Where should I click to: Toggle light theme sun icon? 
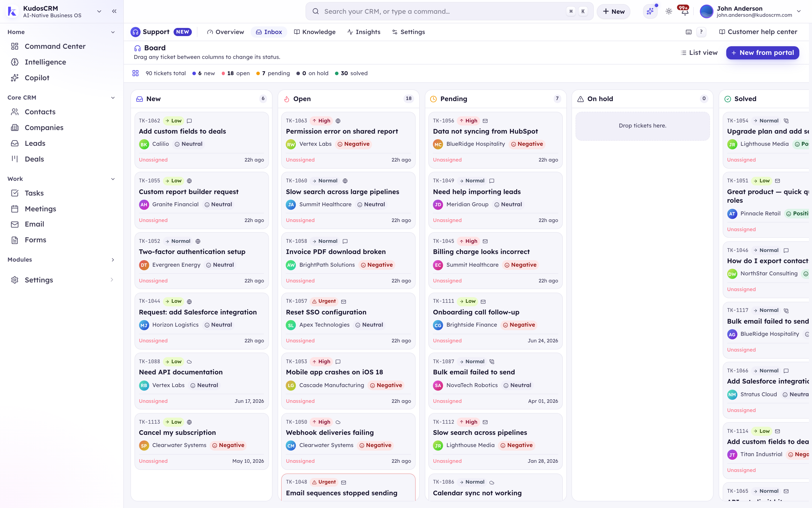click(669, 11)
